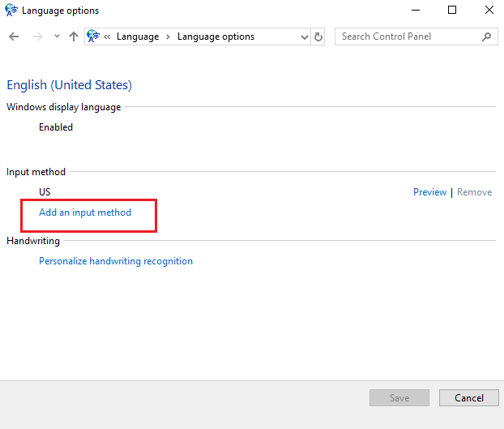Expand the double-chevron in the address bar
The width and height of the screenshot is (504, 429).
(108, 36)
